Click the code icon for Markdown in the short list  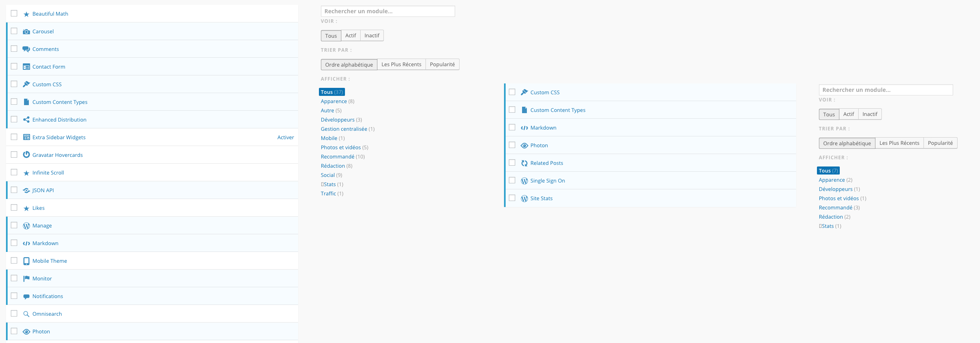524,128
